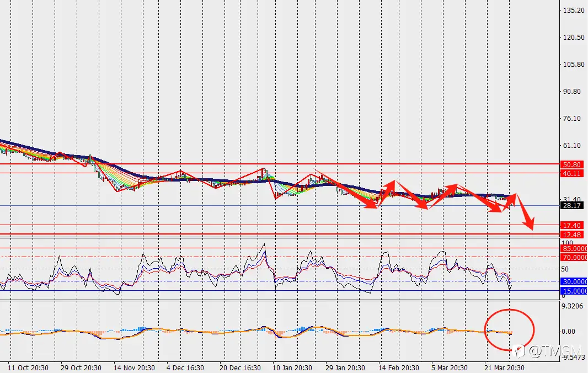
Task: Click the 10 Jan 20:30 date label
Action: tap(292, 367)
